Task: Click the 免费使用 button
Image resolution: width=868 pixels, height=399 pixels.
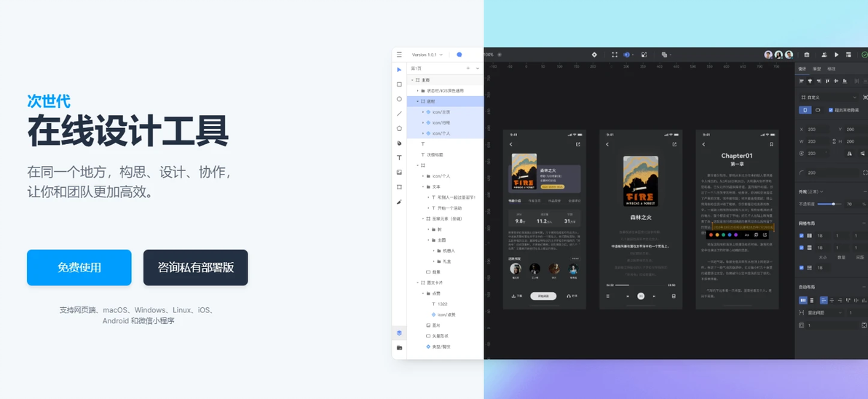Action: tap(79, 268)
